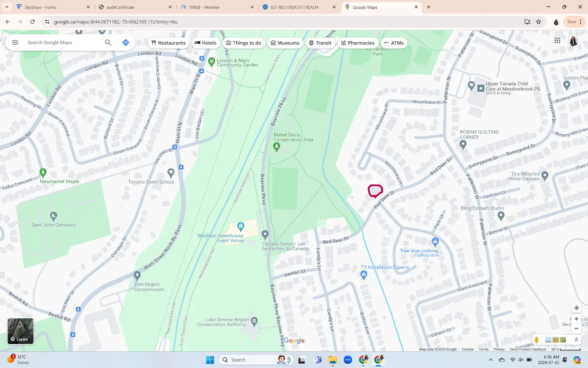Click the Madison Greenhouse Event Venue pin
Screen dimensions: 588x368
click(x=241, y=226)
